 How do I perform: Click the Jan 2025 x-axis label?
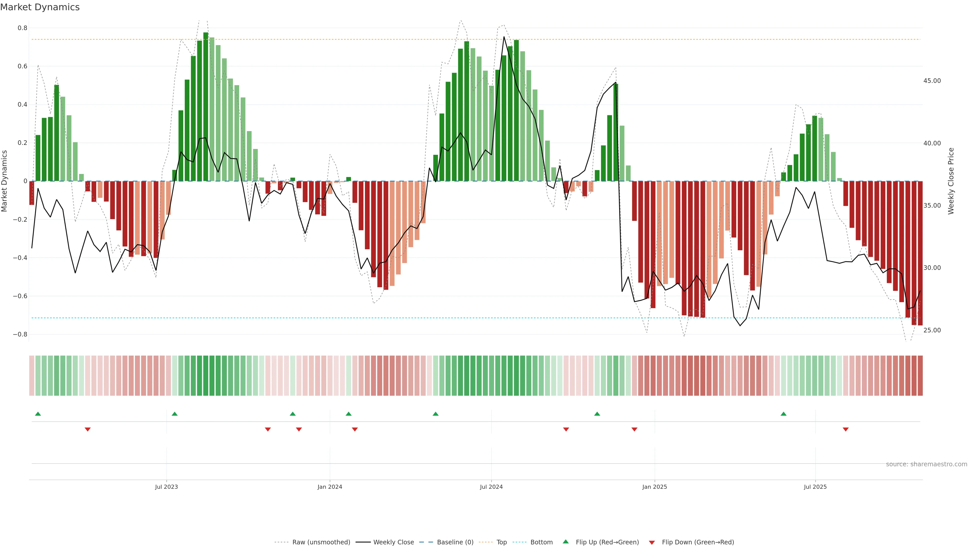(x=654, y=487)
